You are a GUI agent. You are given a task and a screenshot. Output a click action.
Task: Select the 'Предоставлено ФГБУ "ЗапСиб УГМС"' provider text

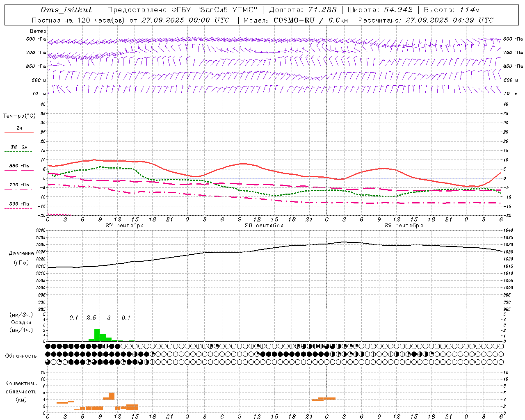(x=182, y=10)
